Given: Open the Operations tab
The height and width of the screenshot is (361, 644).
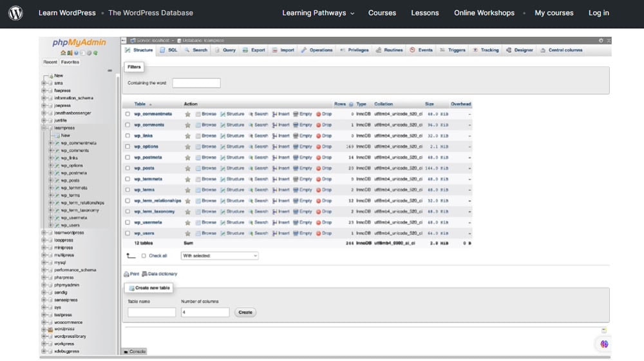Looking at the screenshot, I should [317, 50].
